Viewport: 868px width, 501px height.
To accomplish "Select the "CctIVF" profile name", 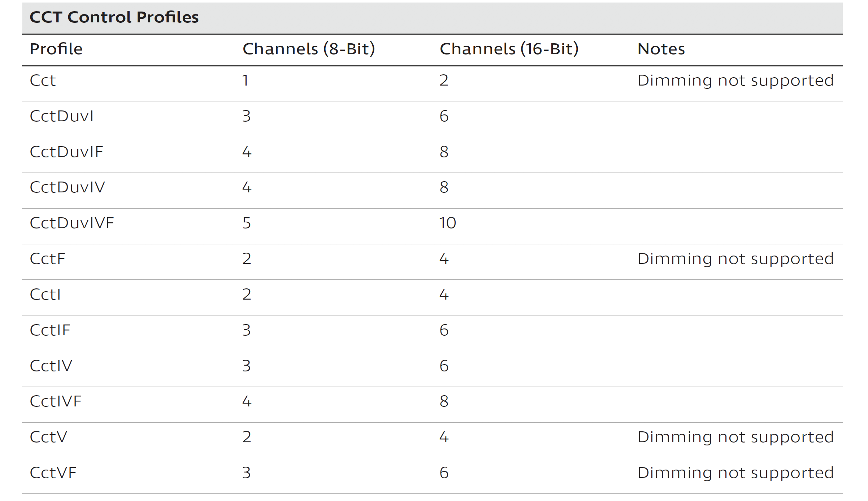I will (x=56, y=401).
